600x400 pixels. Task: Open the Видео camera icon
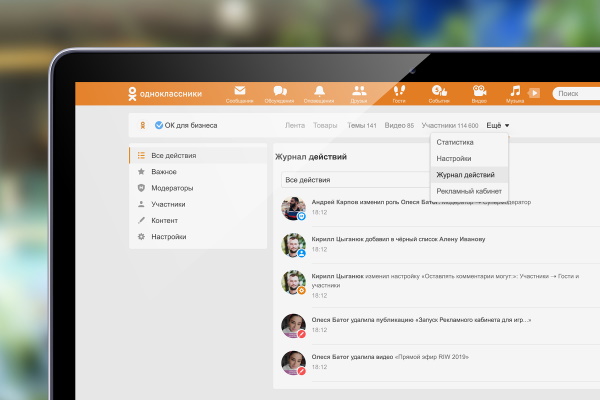click(479, 92)
